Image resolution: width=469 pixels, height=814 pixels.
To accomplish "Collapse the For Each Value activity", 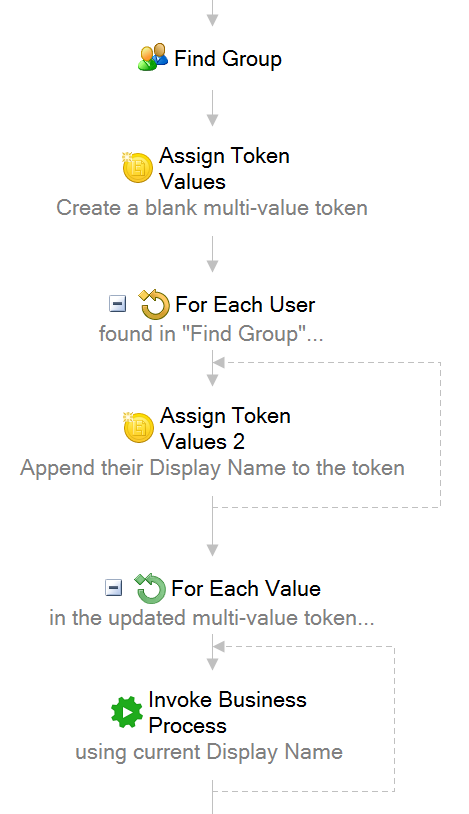I will 114,588.
